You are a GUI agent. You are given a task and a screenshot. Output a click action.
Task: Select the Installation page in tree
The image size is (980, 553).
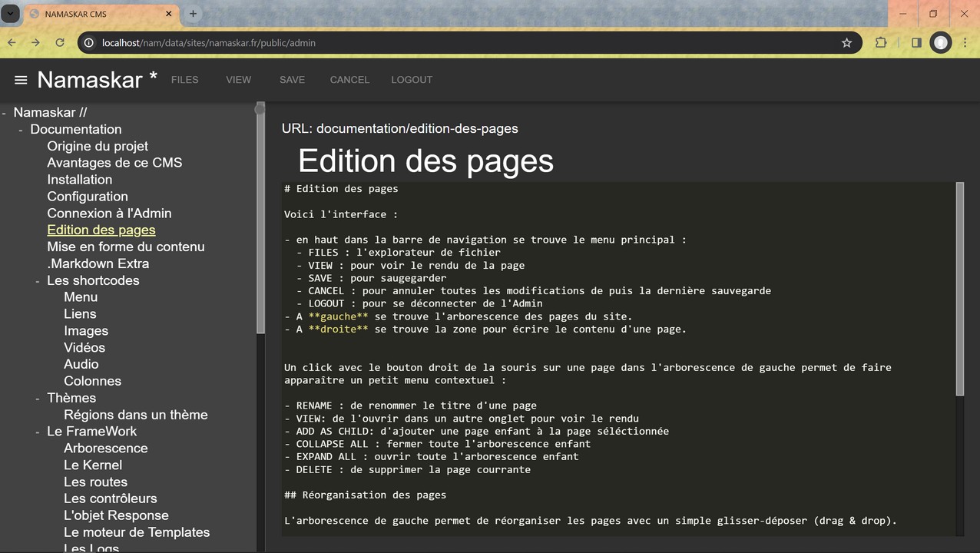79,180
